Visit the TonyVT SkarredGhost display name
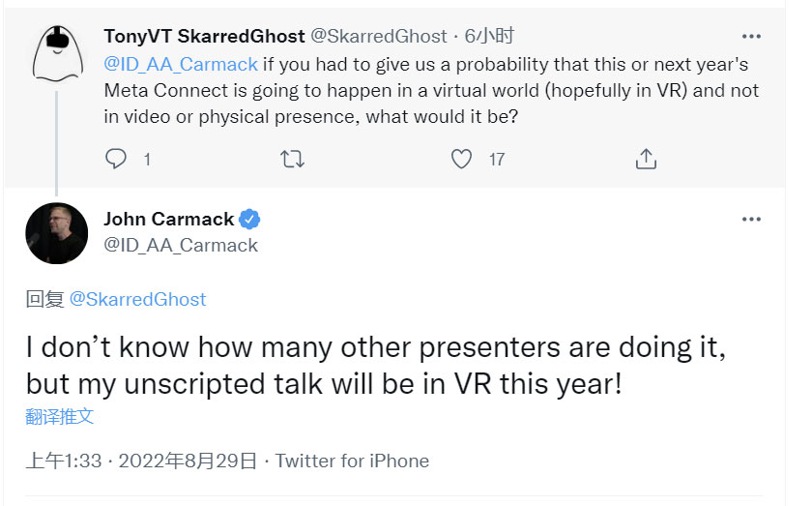 [204, 37]
